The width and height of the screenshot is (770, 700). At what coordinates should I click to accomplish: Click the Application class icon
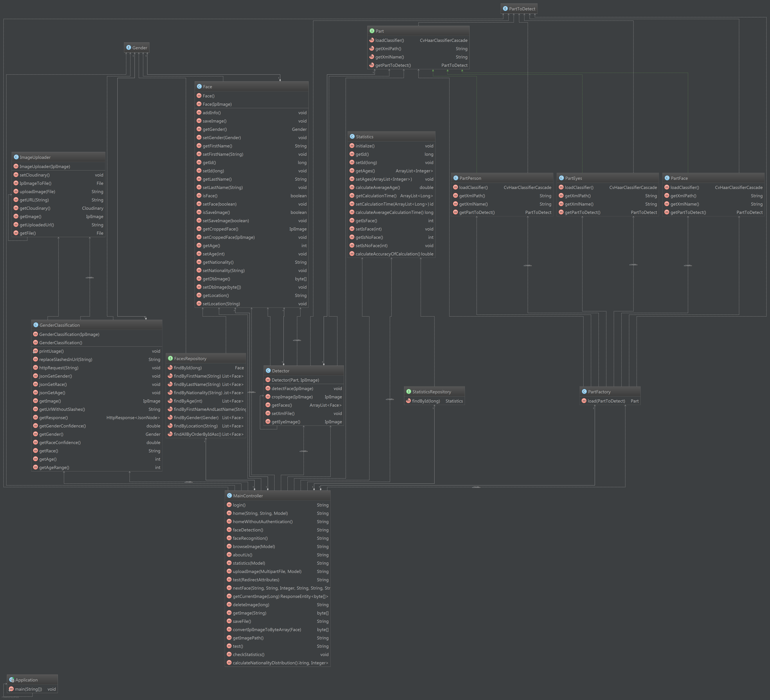(11, 680)
